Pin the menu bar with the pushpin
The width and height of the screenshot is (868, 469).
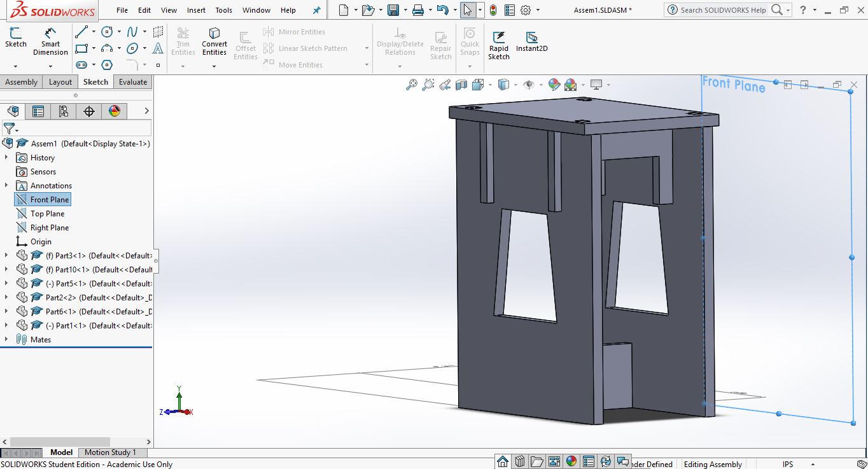pos(316,10)
